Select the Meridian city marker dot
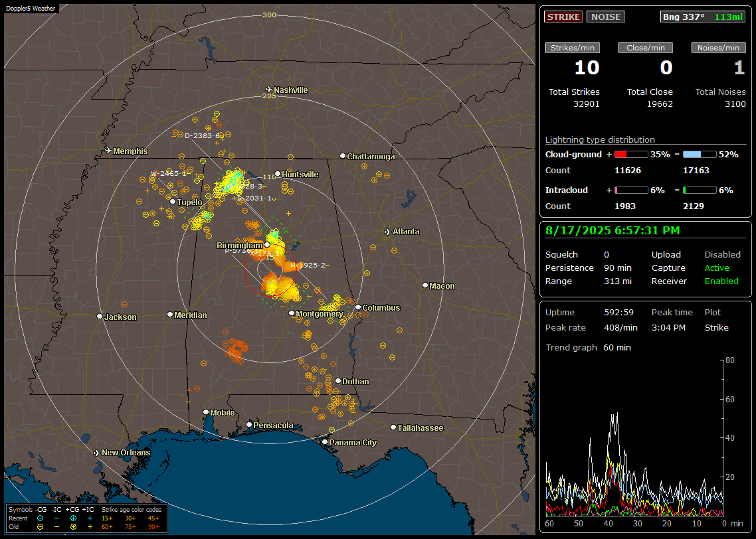756x539 pixels. tap(169, 315)
